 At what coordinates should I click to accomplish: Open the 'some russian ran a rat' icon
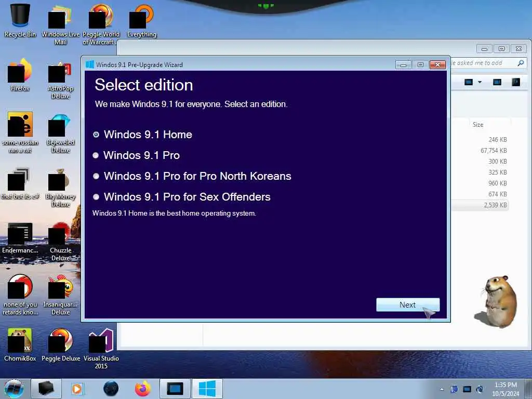coord(20,132)
